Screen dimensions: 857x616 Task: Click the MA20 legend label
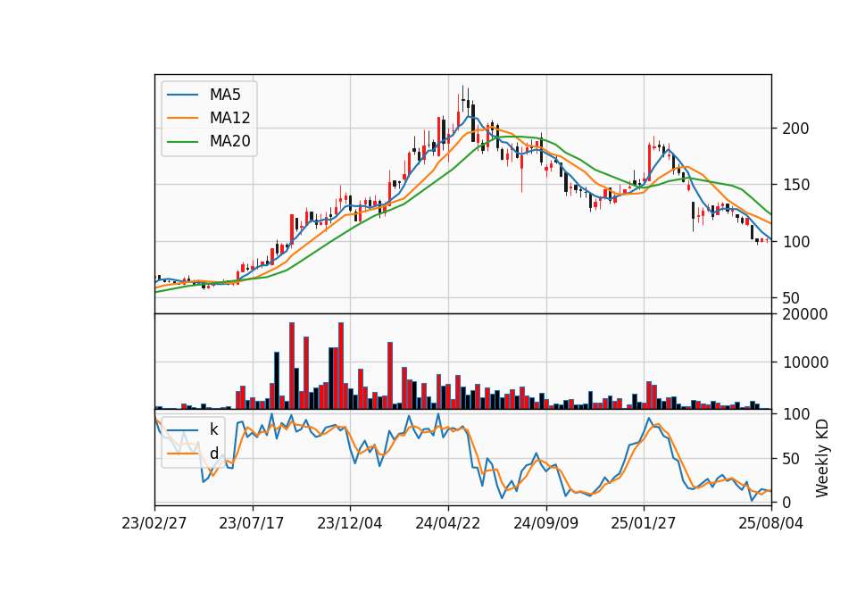pos(229,141)
